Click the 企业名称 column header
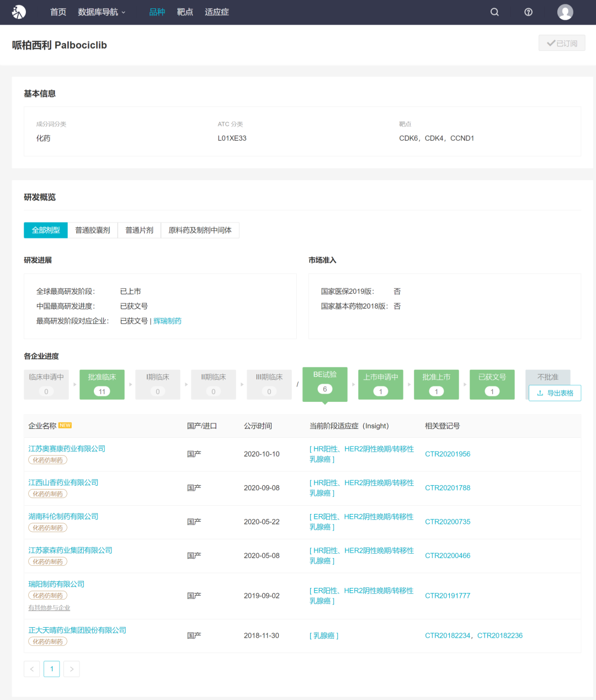 click(x=42, y=426)
